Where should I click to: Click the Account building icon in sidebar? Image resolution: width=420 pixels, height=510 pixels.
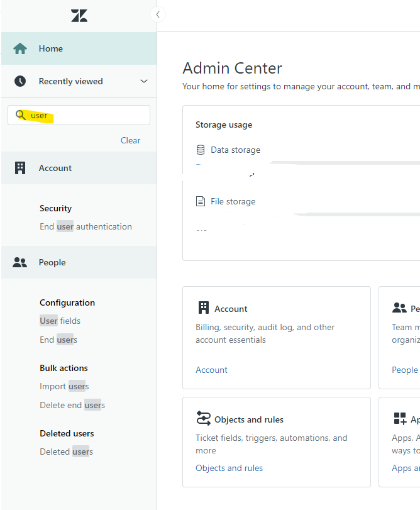(20, 168)
